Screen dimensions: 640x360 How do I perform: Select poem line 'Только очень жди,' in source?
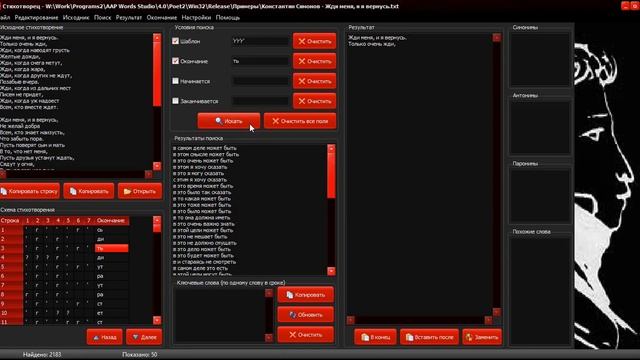(23, 44)
